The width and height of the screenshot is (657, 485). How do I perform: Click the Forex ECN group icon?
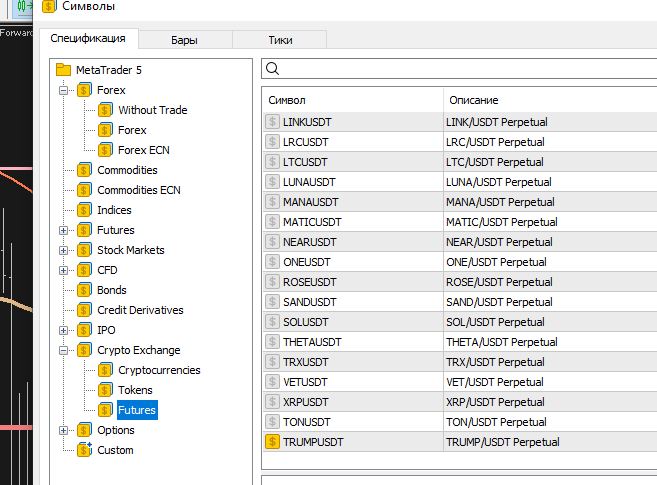[105, 150]
